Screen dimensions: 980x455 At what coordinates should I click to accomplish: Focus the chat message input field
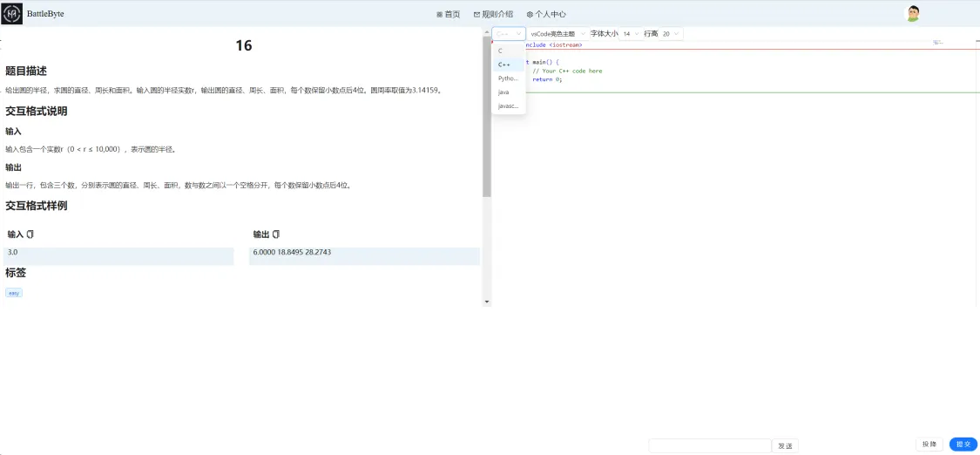[x=710, y=445]
